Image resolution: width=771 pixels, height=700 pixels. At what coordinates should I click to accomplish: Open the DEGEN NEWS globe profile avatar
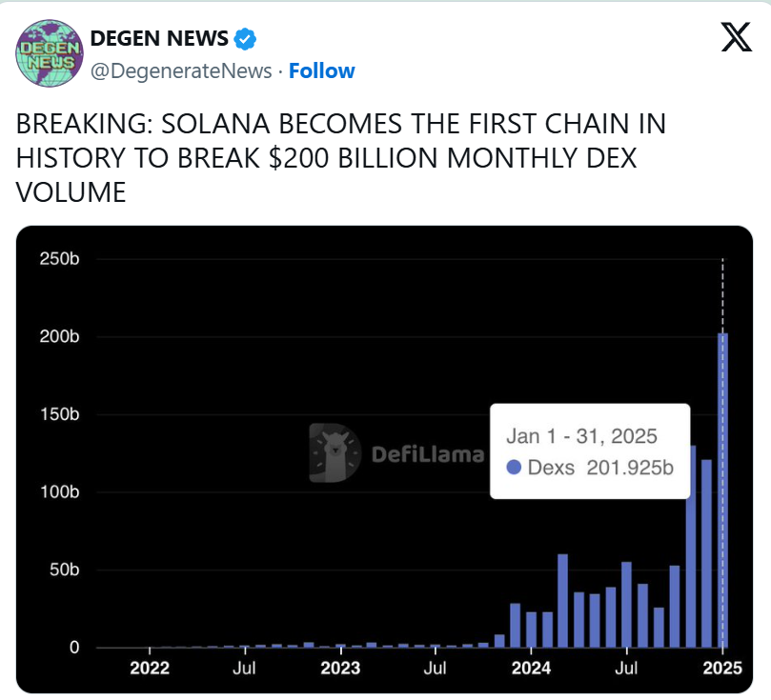point(50,53)
